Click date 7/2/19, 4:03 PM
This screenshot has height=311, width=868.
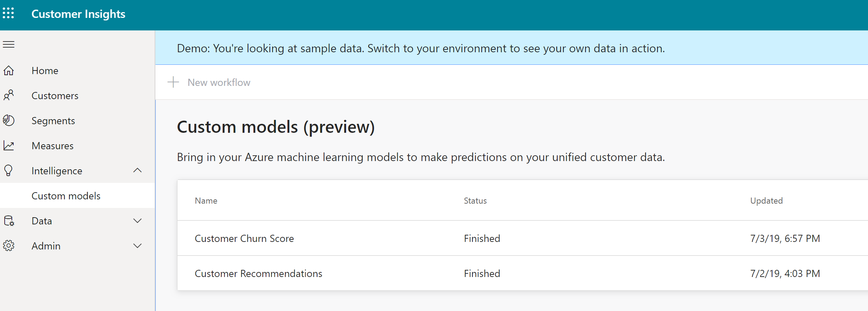(785, 273)
